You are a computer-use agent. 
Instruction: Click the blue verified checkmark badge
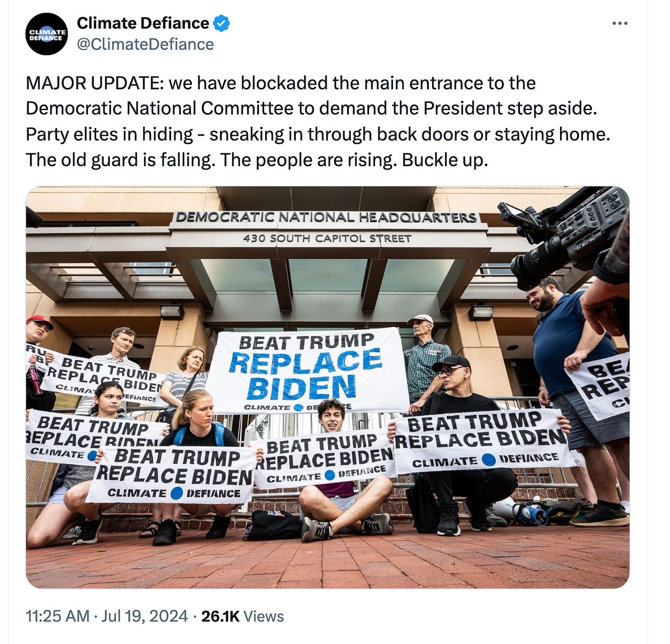point(222,23)
